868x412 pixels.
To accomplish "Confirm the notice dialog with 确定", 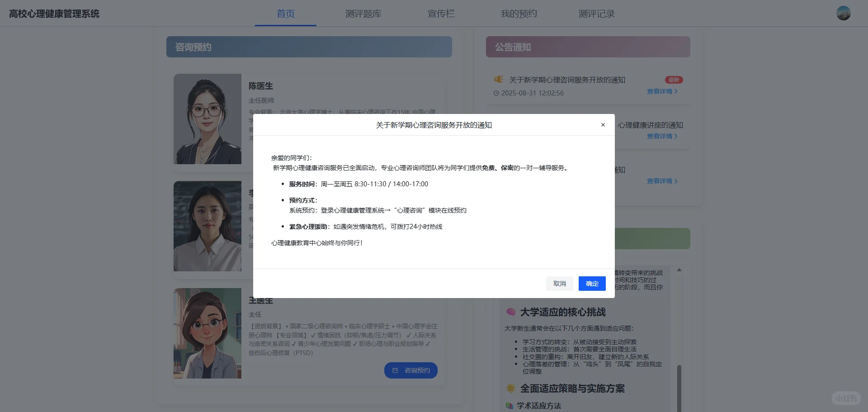I will (x=592, y=284).
